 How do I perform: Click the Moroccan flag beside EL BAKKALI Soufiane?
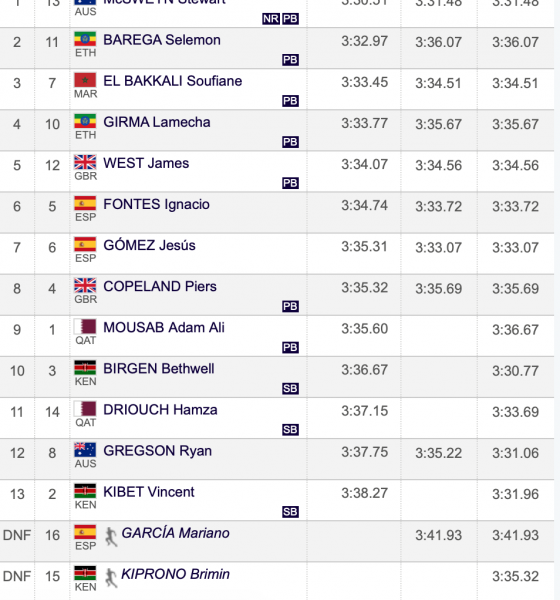tap(85, 80)
